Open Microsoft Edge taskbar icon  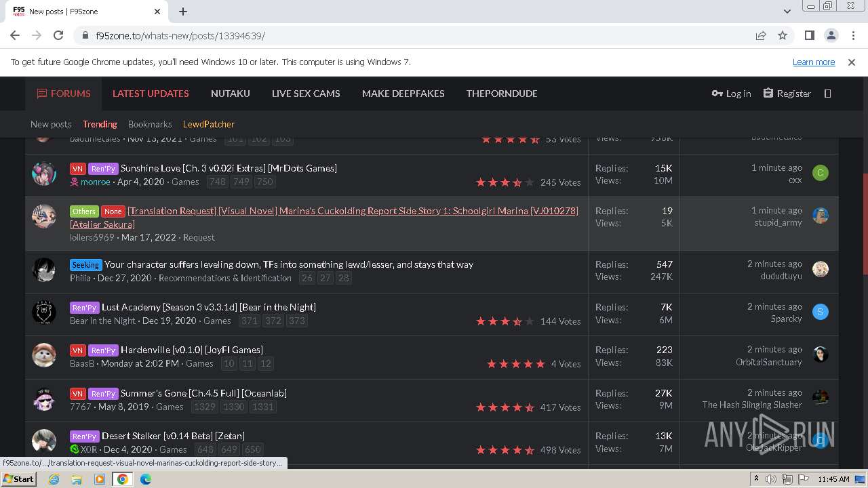pyautogui.click(x=146, y=479)
